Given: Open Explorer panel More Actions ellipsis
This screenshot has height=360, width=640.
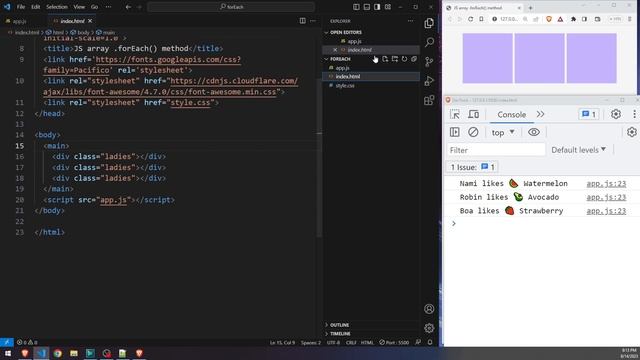Looking at the screenshot, I should coord(411,21).
